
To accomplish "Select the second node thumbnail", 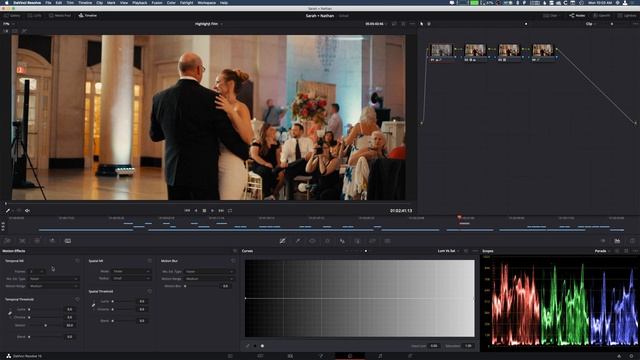I will tap(476, 50).
